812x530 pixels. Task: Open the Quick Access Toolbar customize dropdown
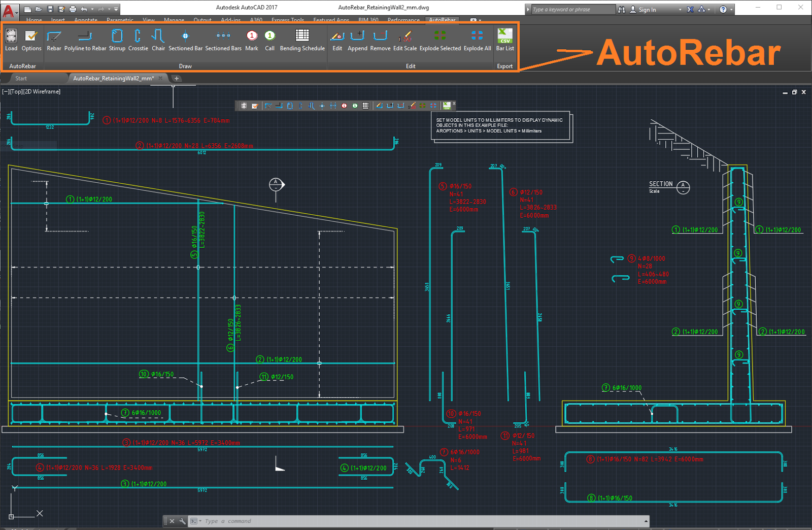coord(117,9)
